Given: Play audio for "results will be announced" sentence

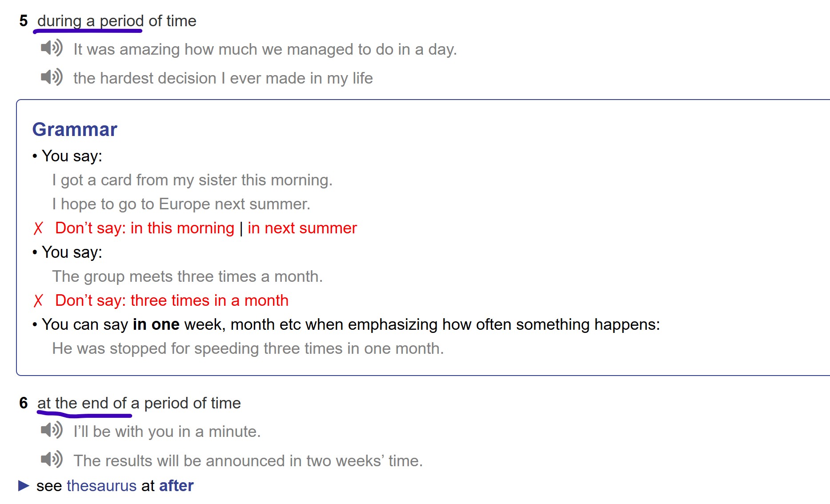Looking at the screenshot, I should pos(52,460).
